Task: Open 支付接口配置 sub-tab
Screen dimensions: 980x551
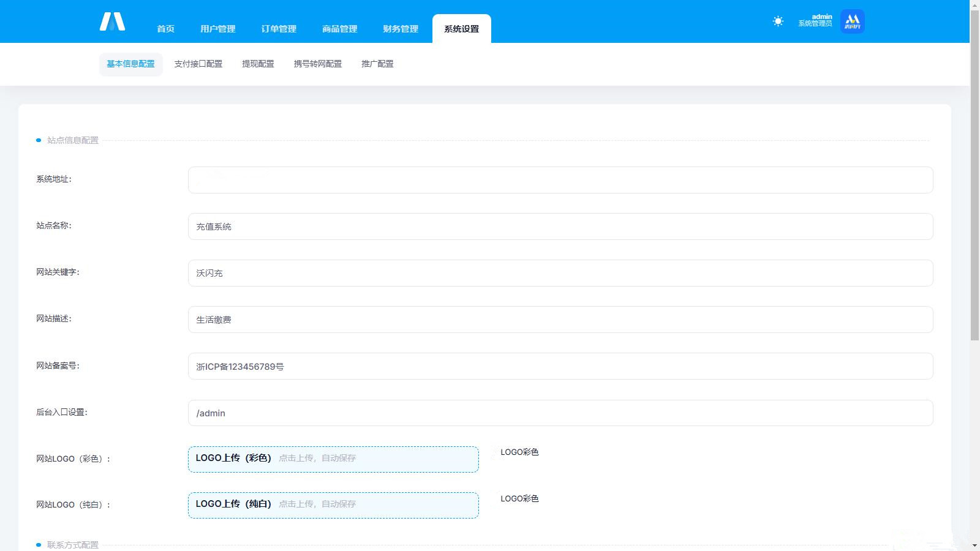Action: click(198, 64)
